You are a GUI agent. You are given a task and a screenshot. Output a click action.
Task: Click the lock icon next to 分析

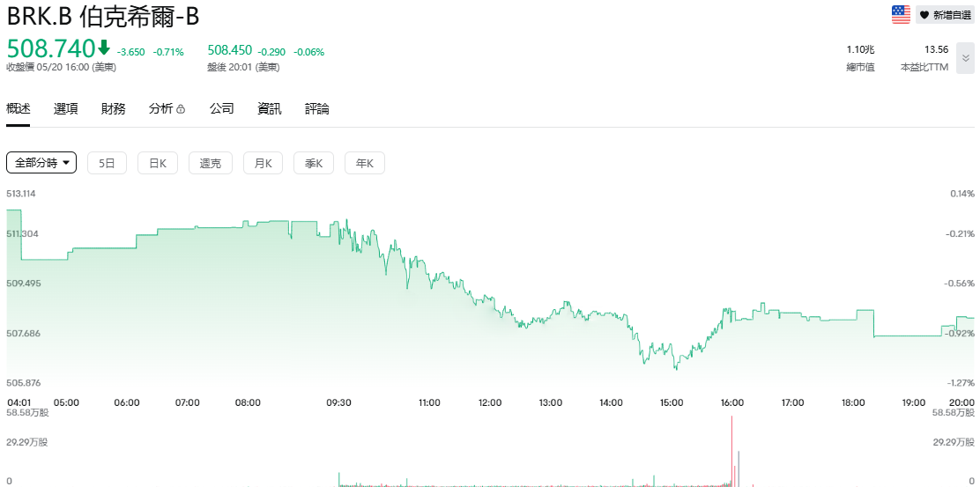pos(181,110)
